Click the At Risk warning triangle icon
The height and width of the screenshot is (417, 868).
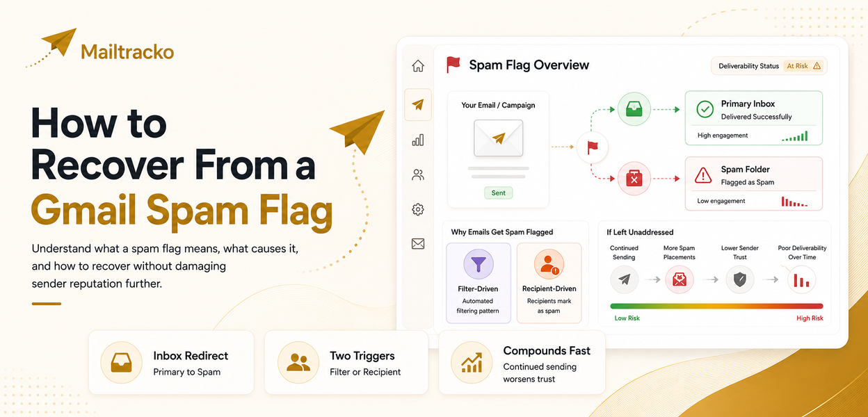pos(817,66)
